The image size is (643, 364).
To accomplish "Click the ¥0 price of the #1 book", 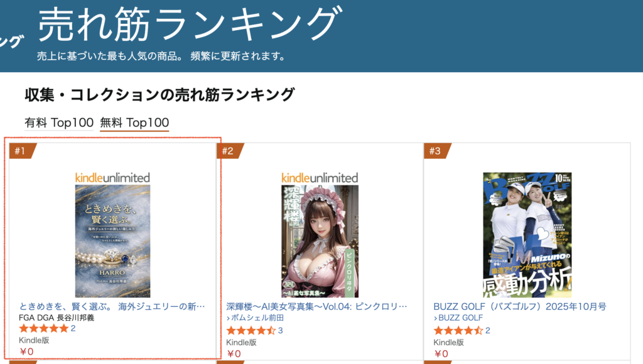I will pos(26,351).
